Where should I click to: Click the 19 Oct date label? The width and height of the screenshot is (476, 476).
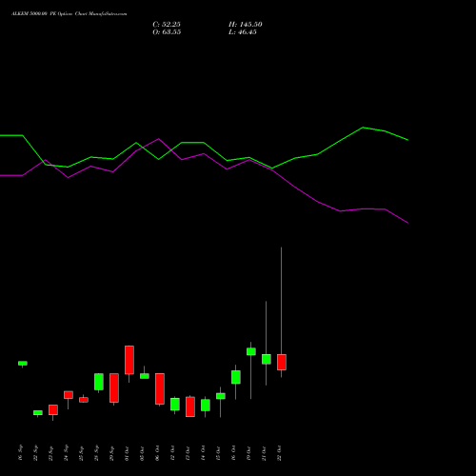pyautogui.click(x=249, y=453)
